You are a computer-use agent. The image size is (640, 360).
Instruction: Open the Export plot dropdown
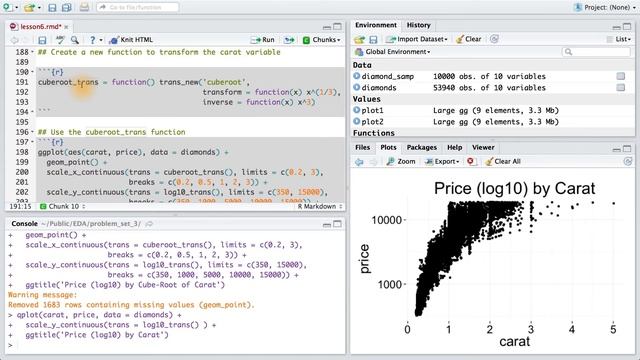[x=442, y=162]
